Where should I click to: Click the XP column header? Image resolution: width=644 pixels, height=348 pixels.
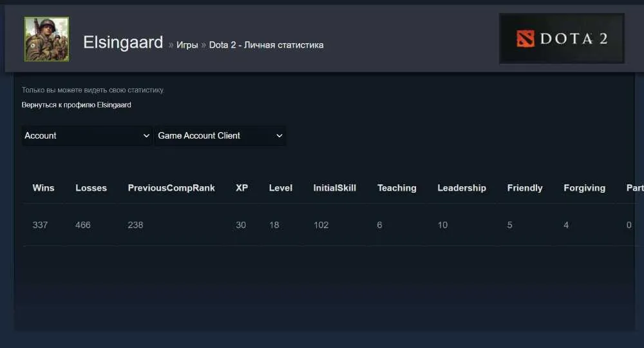(x=242, y=188)
